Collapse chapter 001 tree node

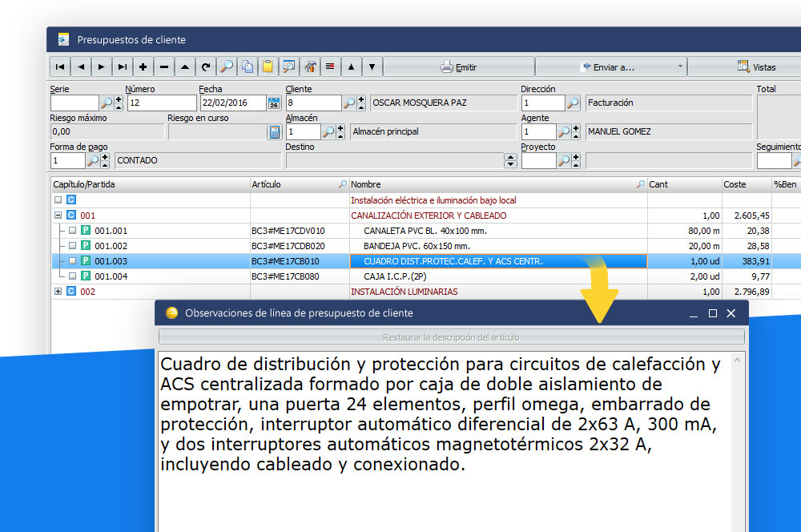[x=58, y=216]
